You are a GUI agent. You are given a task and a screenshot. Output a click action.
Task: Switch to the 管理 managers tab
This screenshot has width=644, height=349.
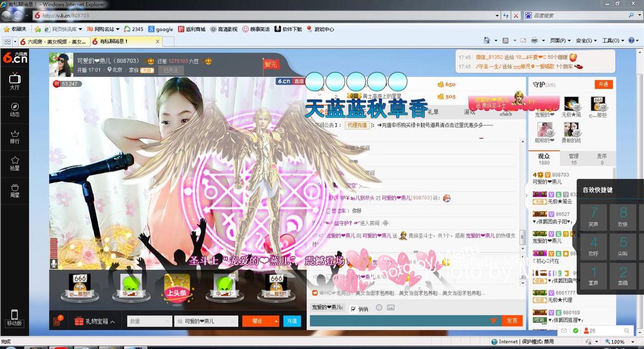pyautogui.click(x=574, y=159)
